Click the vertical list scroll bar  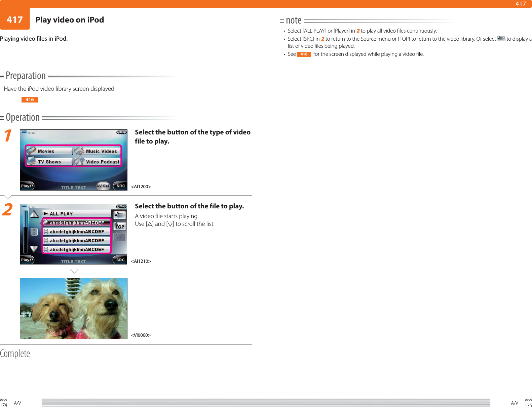click(25, 232)
